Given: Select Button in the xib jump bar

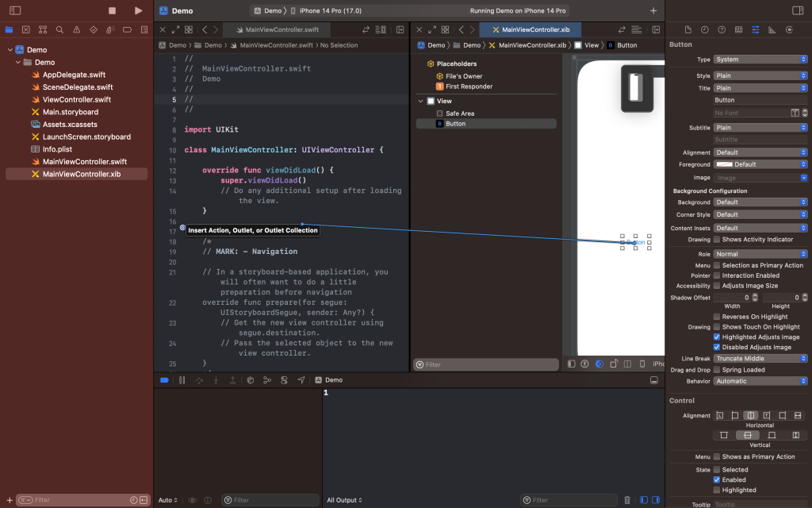Looking at the screenshot, I should point(622,45).
